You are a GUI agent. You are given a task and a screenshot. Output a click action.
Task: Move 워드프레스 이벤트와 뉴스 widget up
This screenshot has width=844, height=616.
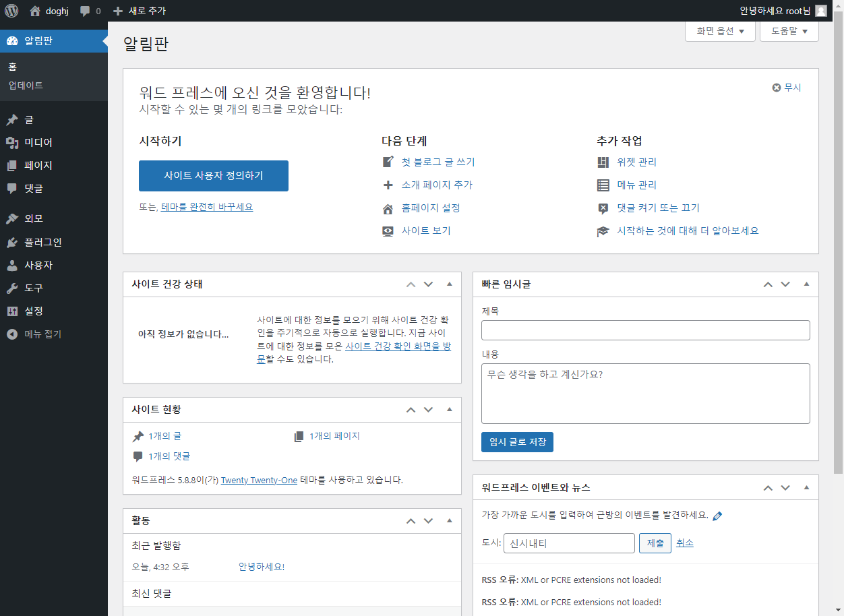[x=768, y=488]
